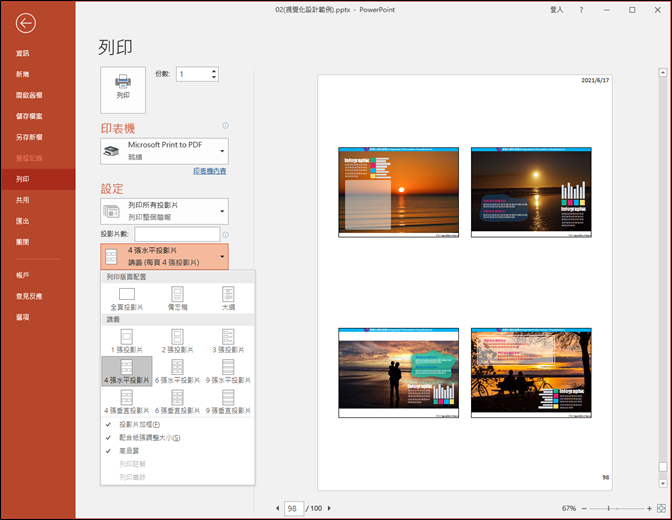Open 新增 in the sidebar

(38, 74)
